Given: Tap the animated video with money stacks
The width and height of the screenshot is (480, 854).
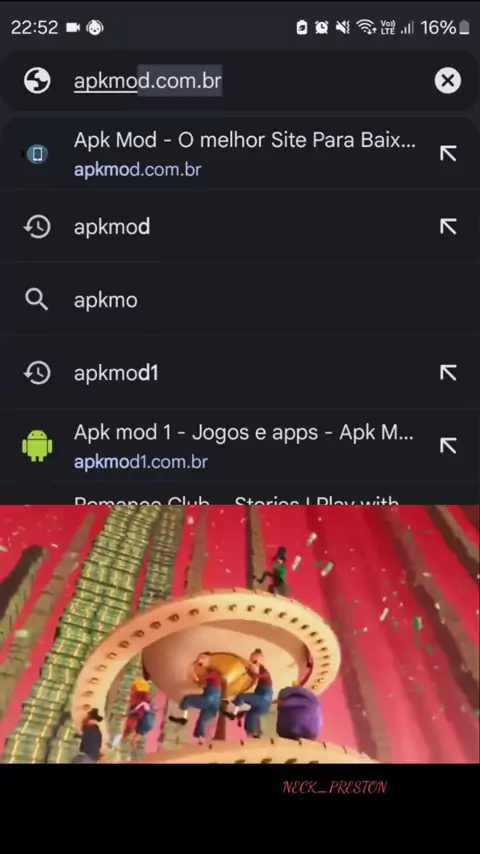Looking at the screenshot, I should pyautogui.click(x=240, y=634).
